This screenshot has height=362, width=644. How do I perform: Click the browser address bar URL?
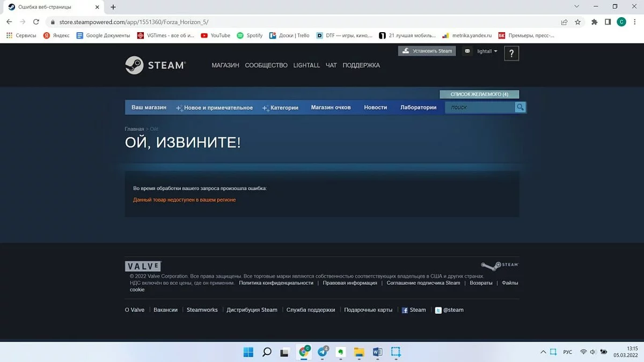(134, 22)
